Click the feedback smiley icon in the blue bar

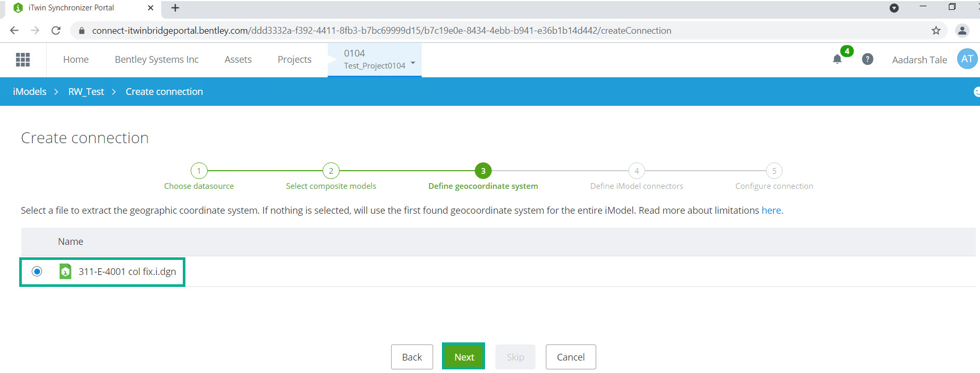[x=976, y=92]
